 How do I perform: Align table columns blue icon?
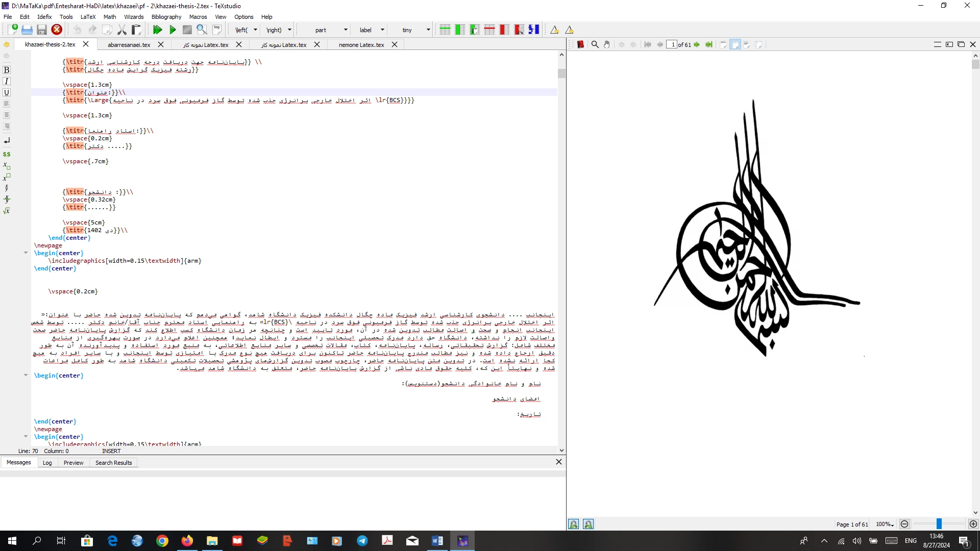534,30
